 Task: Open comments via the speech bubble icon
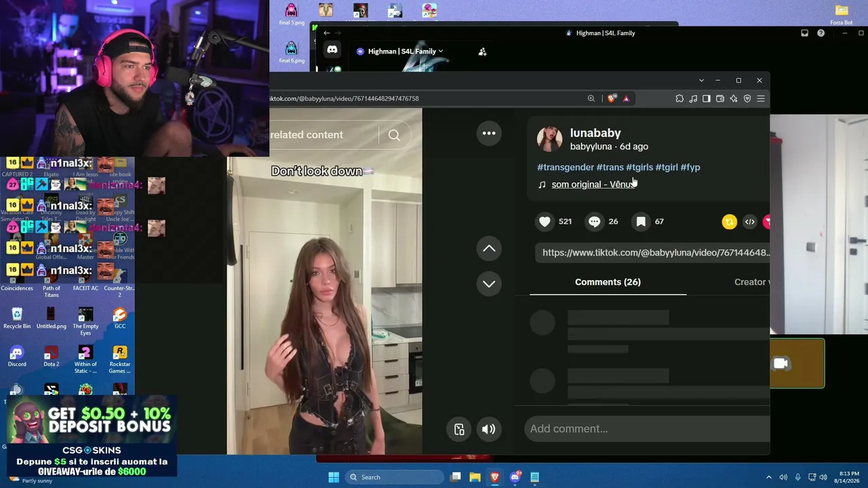click(595, 222)
